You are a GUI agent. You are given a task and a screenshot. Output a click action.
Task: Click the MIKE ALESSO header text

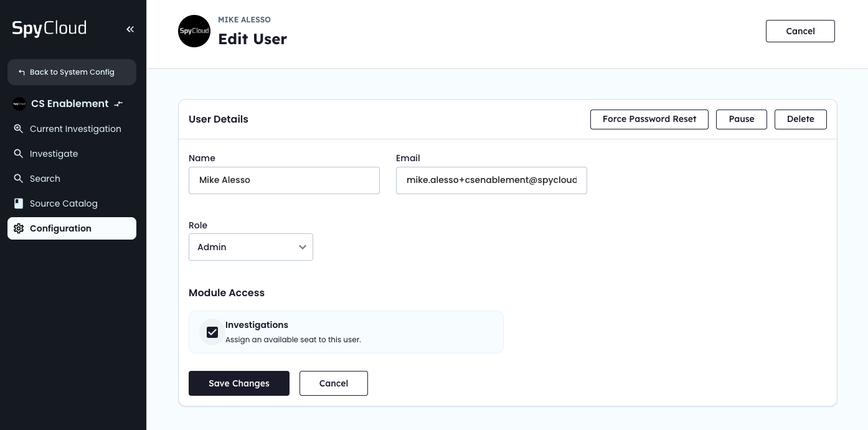coord(244,20)
